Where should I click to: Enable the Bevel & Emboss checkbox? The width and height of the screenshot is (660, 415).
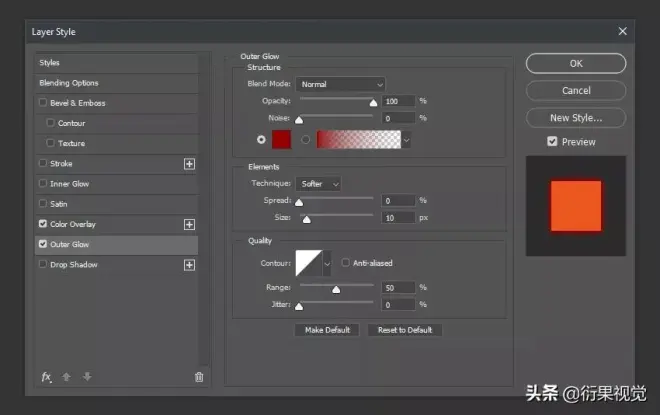click(x=43, y=102)
